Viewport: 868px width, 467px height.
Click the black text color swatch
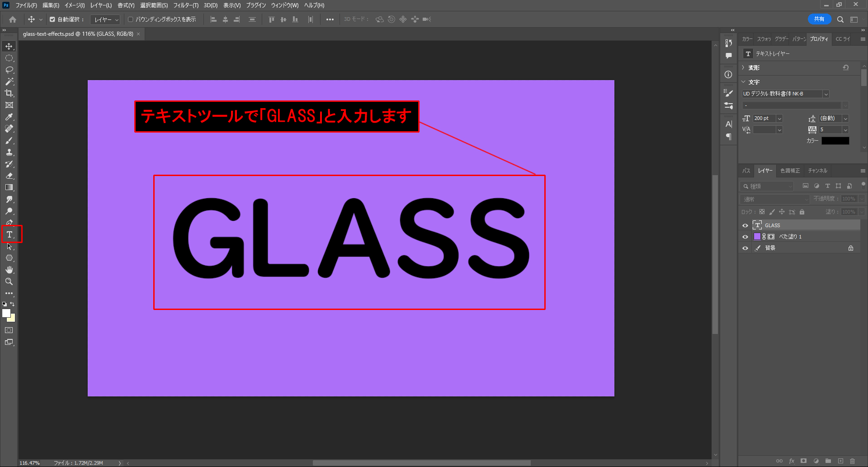tap(835, 141)
